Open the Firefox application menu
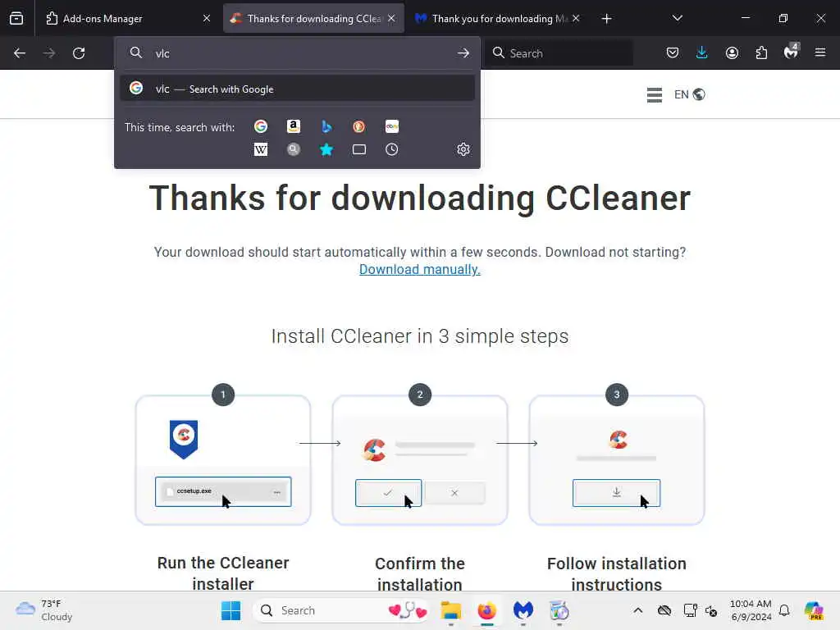Viewport: 840px width, 630px height. tap(820, 52)
